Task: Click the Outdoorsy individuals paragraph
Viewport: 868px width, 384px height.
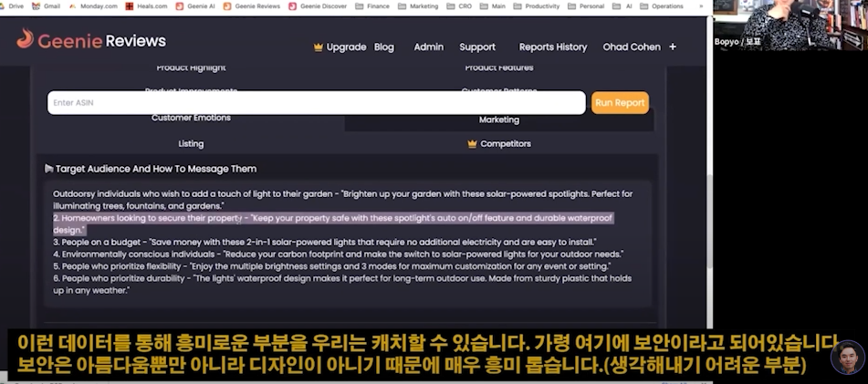Action: tap(342, 200)
